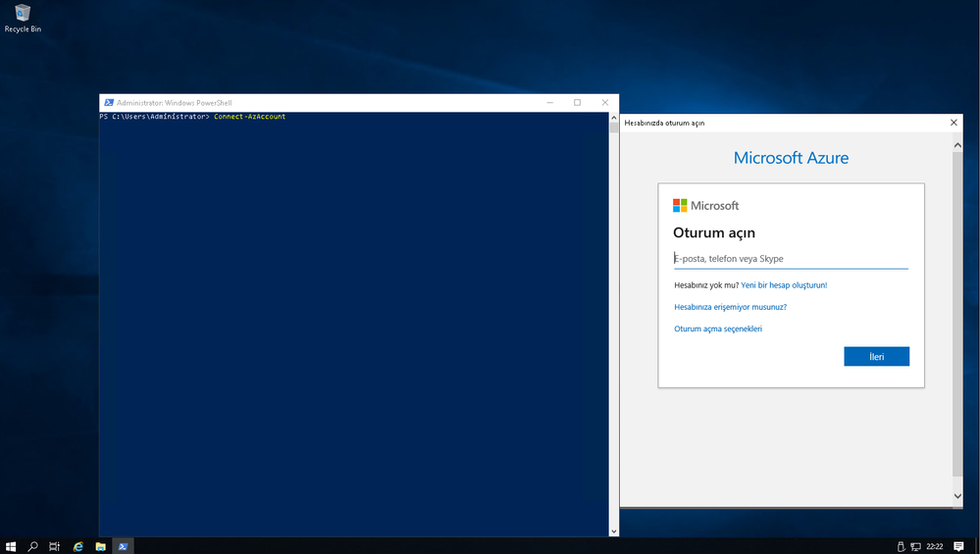
Task: Close the Azure sign-in dialog
Action: pos(954,123)
